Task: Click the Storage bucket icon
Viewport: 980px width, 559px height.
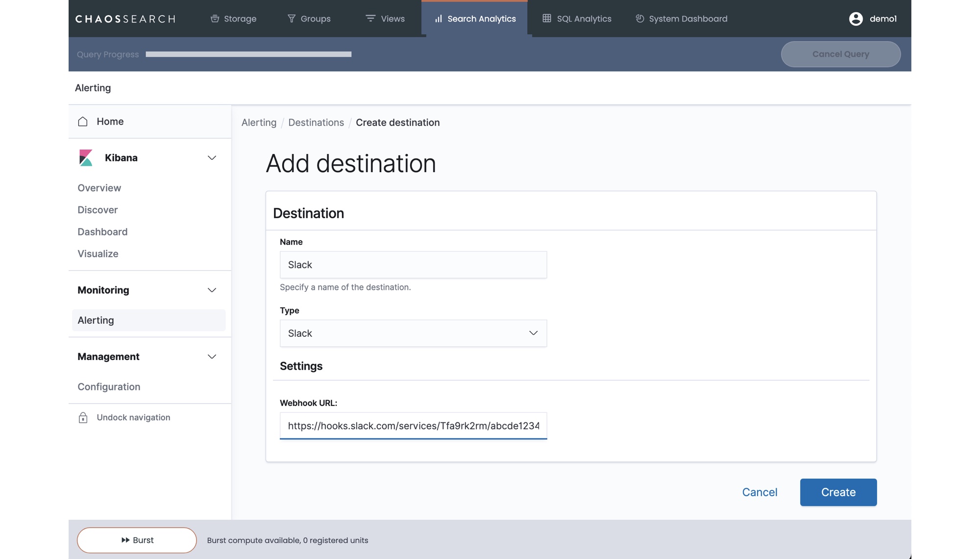Action: click(x=215, y=19)
